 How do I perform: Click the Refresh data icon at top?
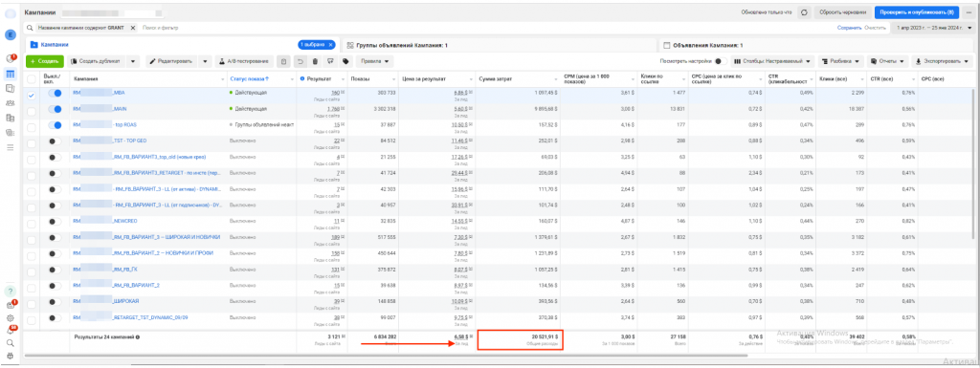click(804, 11)
